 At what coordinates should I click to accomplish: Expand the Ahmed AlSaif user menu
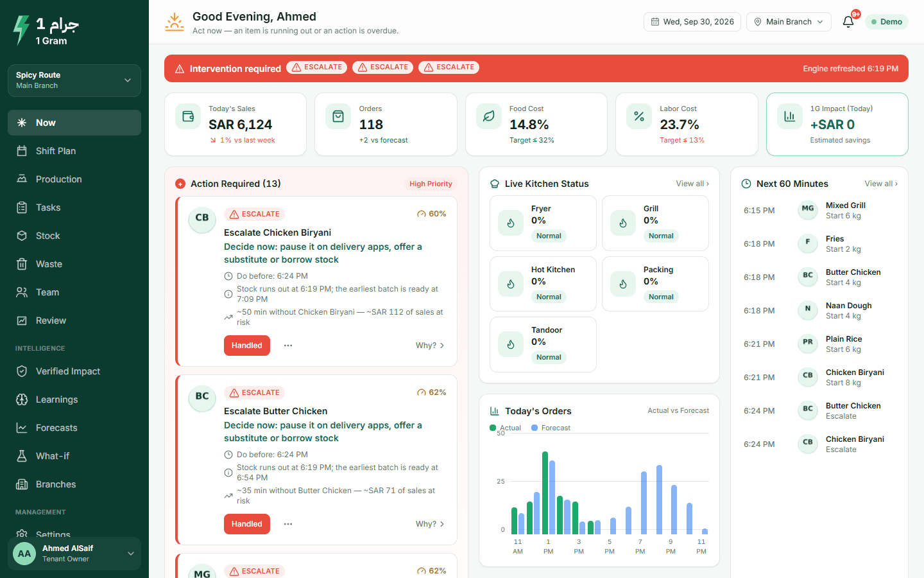tap(74, 553)
